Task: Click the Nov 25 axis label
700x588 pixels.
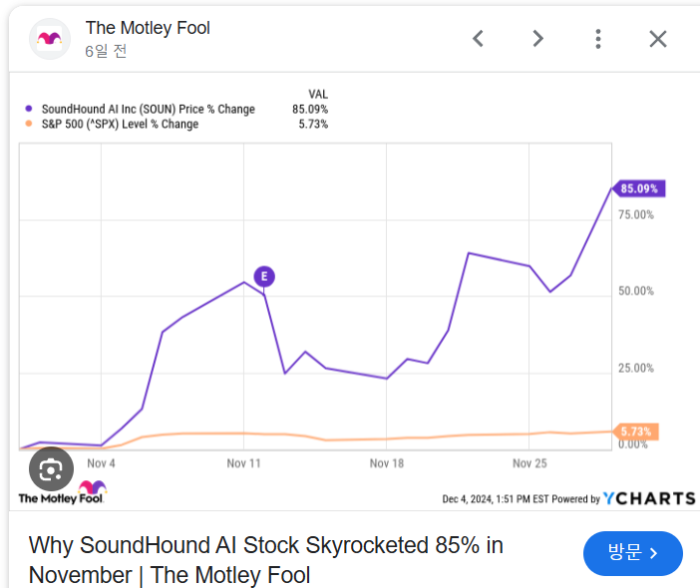Action: [529, 463]
